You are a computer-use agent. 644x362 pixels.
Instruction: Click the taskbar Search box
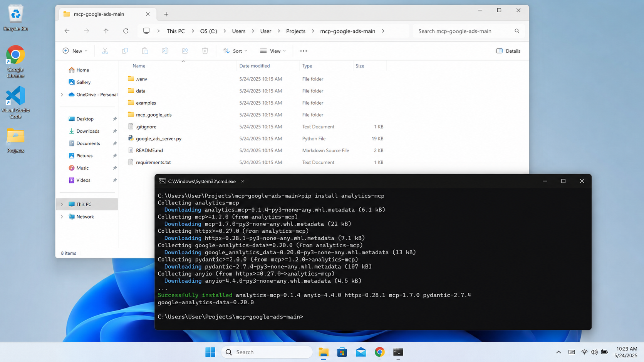pos(267,352)
